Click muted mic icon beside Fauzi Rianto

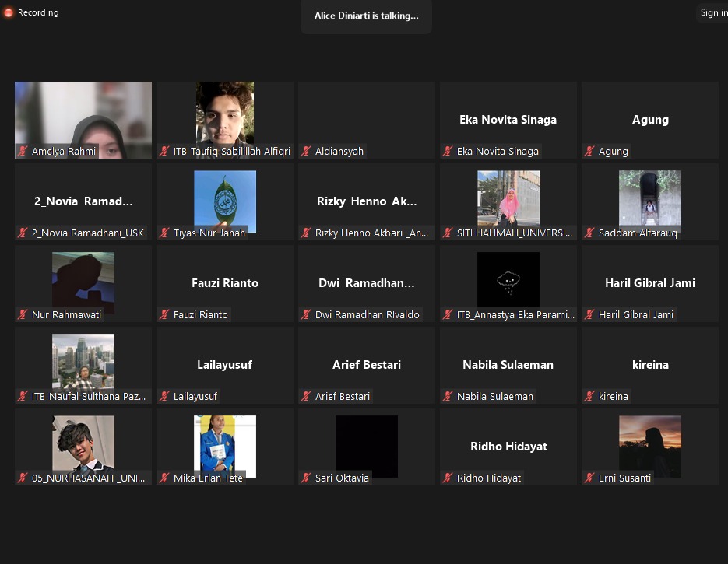click(x=165, y=315)
